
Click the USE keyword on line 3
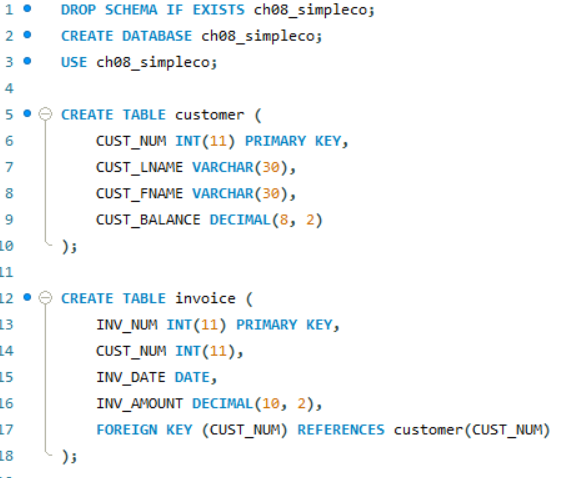tap(74, 62)
